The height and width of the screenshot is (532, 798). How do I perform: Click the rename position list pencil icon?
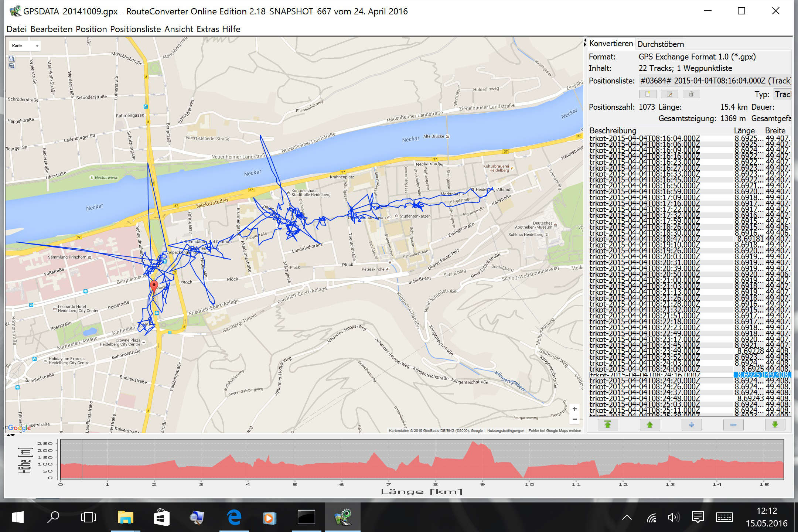tap(669, 94)
